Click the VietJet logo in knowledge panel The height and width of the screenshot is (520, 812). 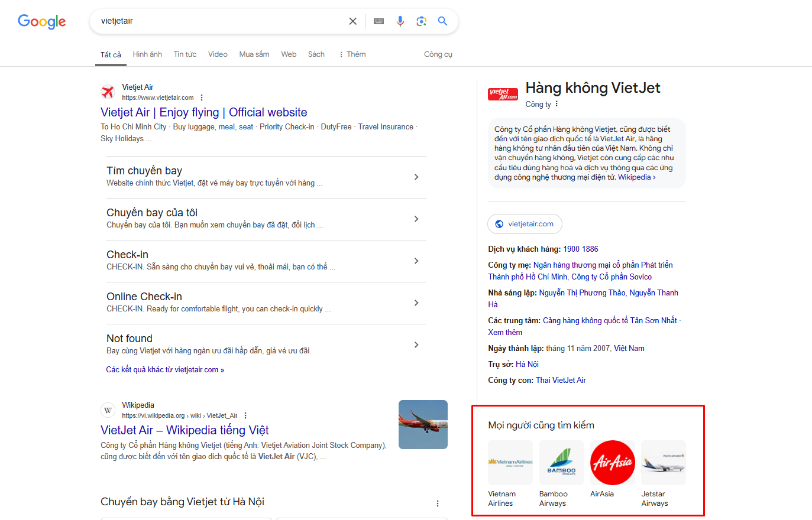point(503,94)
